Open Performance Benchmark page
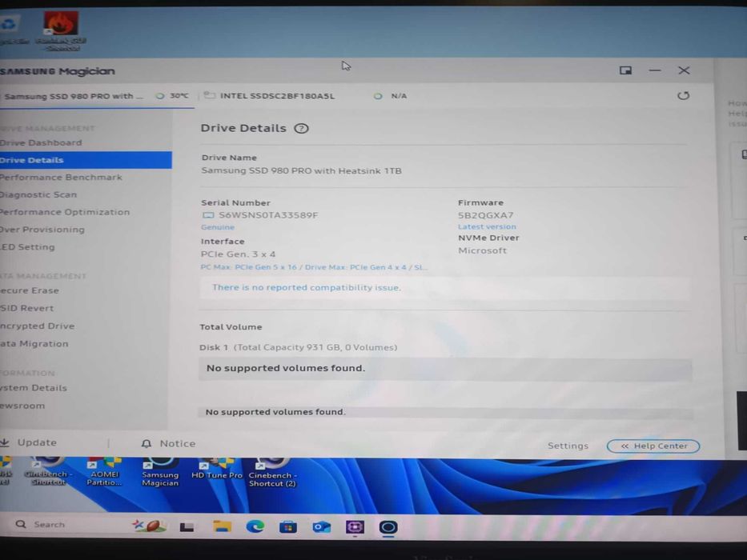Screen dimensions: 747x560 point(61,177)
